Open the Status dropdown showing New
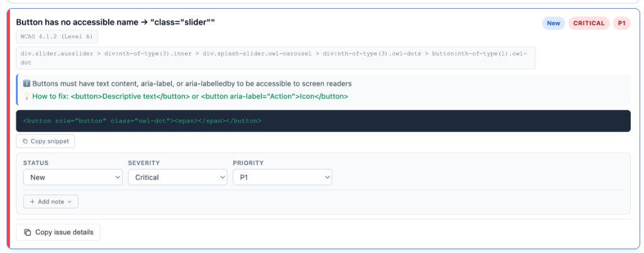The width and height of the screenshot is (644, 253). point(73,177)
